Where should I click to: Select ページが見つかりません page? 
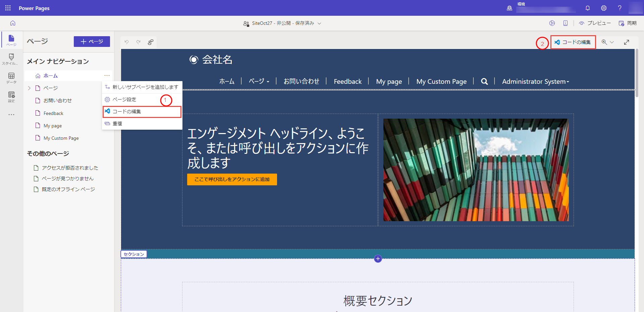click(x=67, y=179)
